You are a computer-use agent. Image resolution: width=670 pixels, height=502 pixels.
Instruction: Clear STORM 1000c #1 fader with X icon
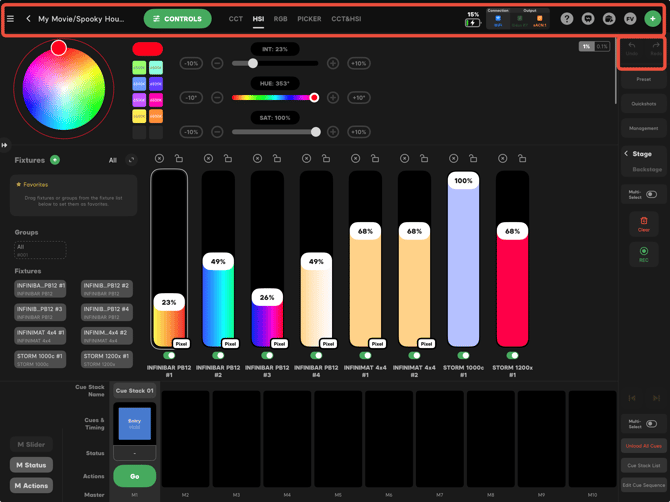pos(453,159)
